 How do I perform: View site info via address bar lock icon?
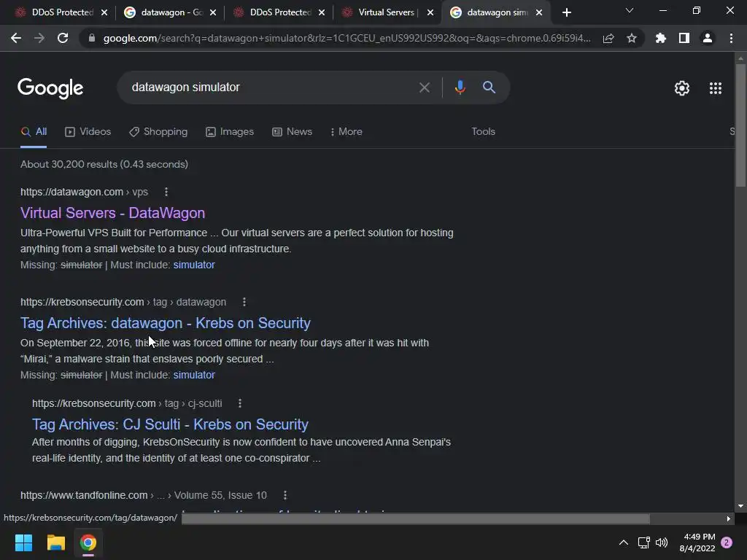tap(92, 38)
